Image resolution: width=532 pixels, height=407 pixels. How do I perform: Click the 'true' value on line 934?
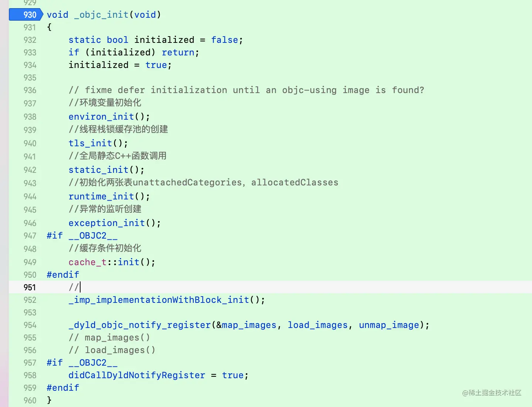156,65
